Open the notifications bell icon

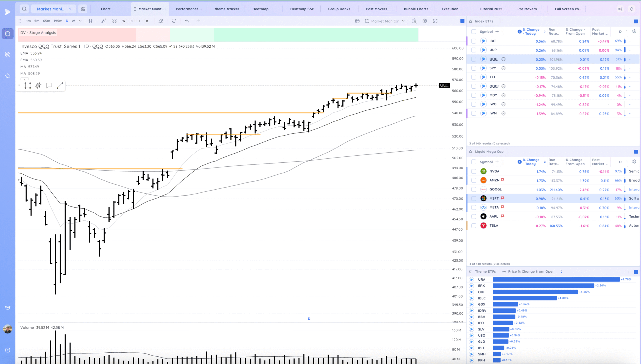tap(632, 9)
